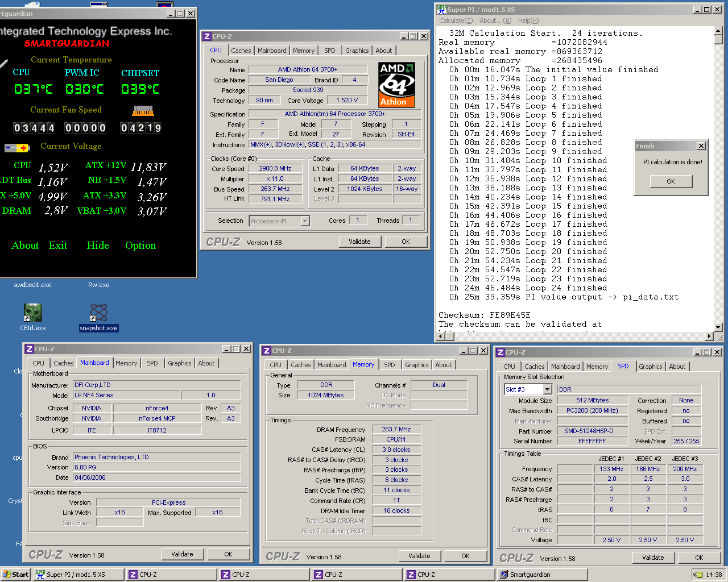
Task: Click OK in the CPU-Z CPU window
Action: coord(406,242)
